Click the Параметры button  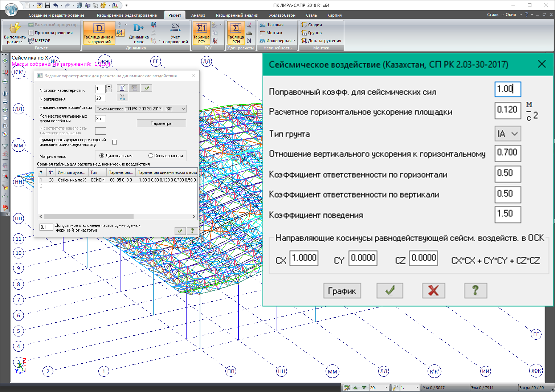click(162, 123)
